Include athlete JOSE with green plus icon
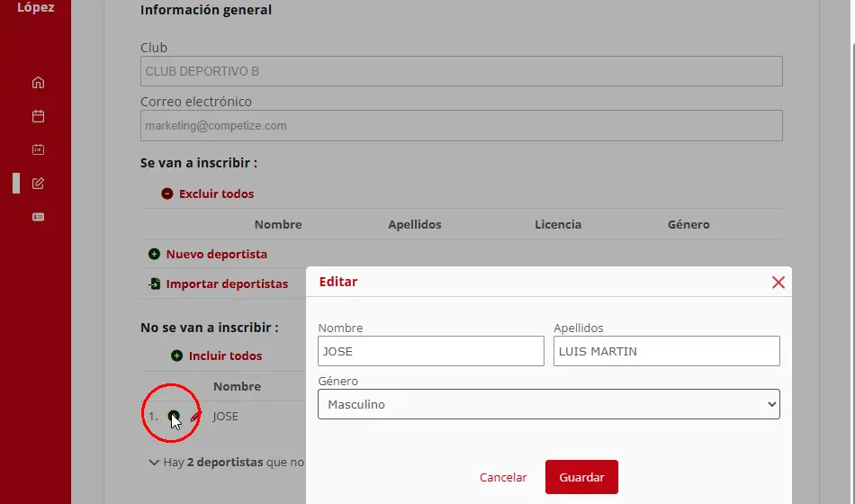Image resolution: width=855 pixels, height=504 pixels. [x=174, y=416]
